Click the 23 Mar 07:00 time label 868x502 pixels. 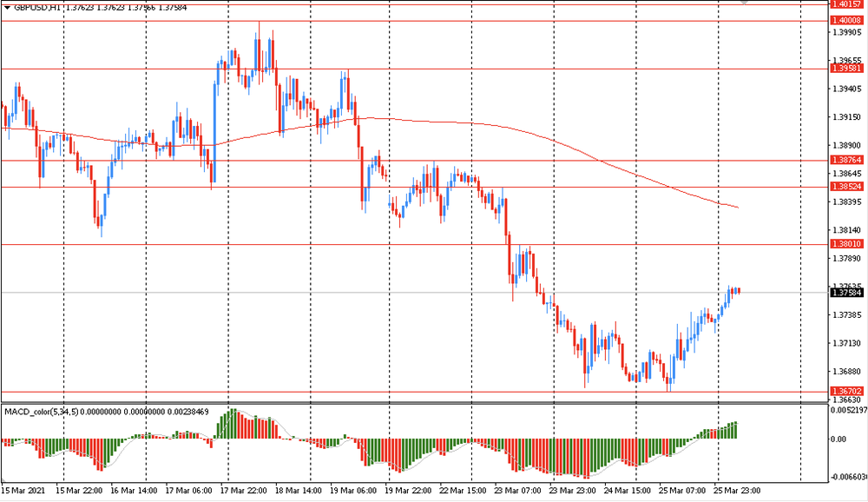(x=517, y=491)
